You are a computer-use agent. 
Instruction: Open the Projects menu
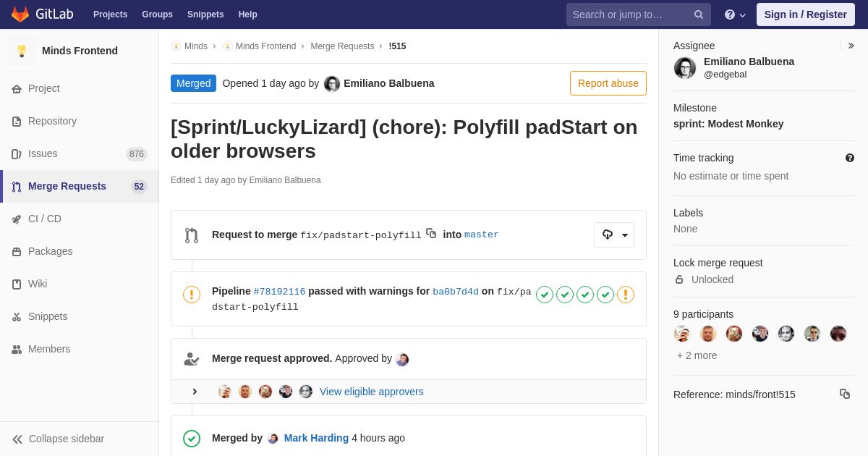pos(110,14)
